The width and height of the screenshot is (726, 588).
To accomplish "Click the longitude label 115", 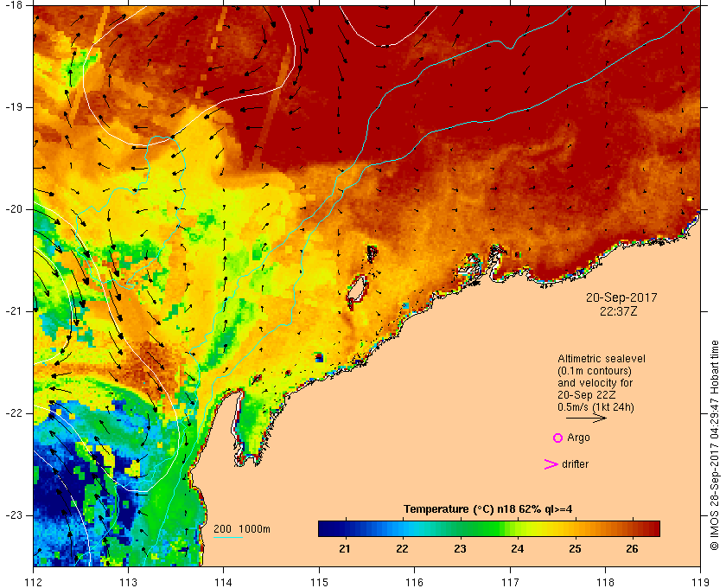I will (319, 581).
